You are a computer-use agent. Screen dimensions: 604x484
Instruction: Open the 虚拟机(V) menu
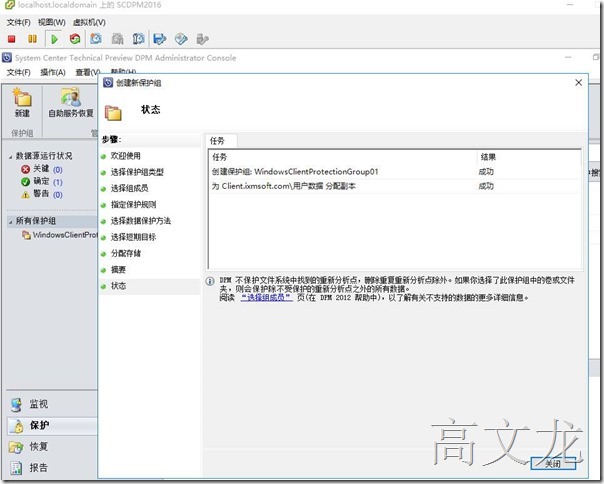(x=89, y=22)
